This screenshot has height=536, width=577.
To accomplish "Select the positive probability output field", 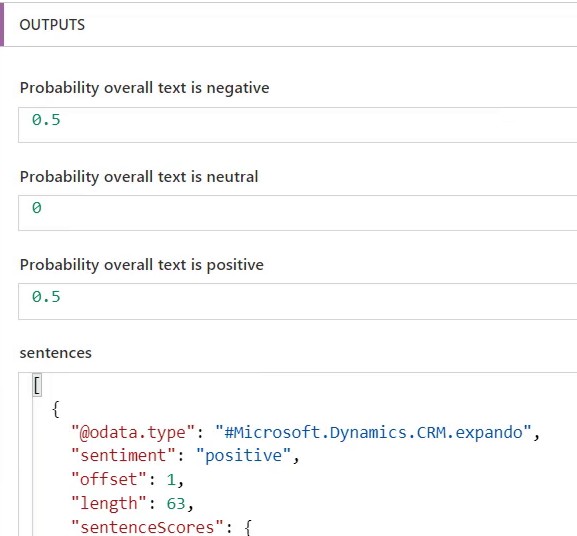I will (x=297, y=301).
